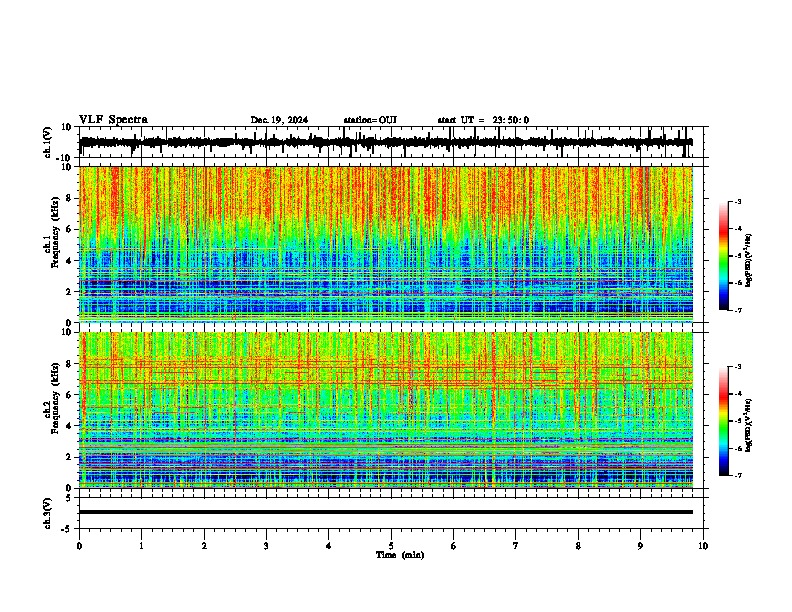Click the time axis tick "8"

pyautogui.click(x=578, y=546)
